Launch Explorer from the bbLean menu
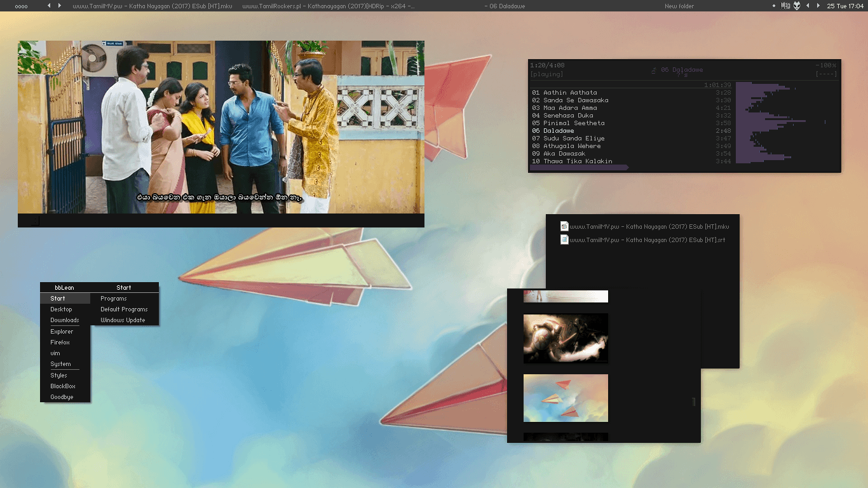This screenshot has height=488, width=868. [65, 332]
